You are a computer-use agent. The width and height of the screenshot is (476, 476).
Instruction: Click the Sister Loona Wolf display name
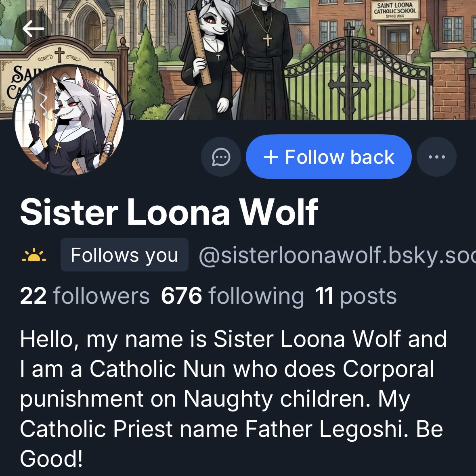[x=169, y=212]
